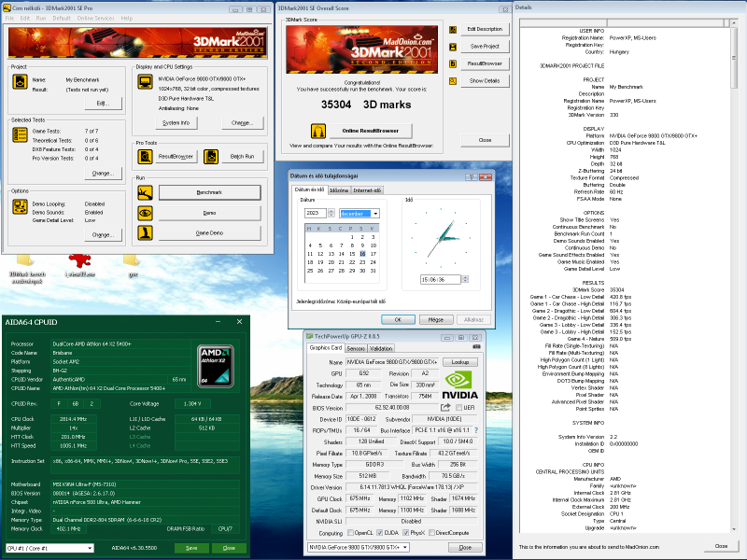Click the Game Demo button

209,232
